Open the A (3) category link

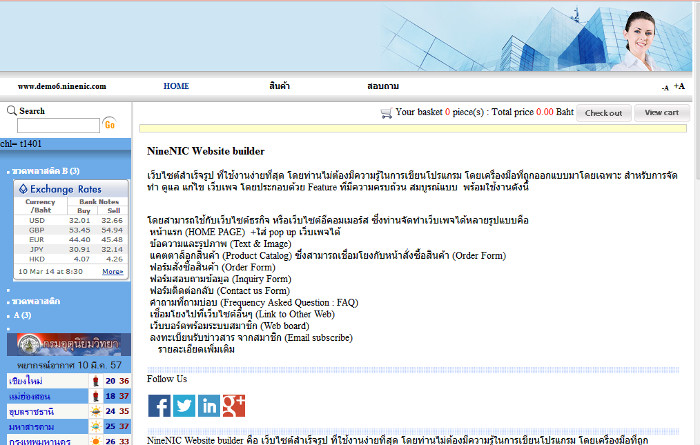pos(22,316)
